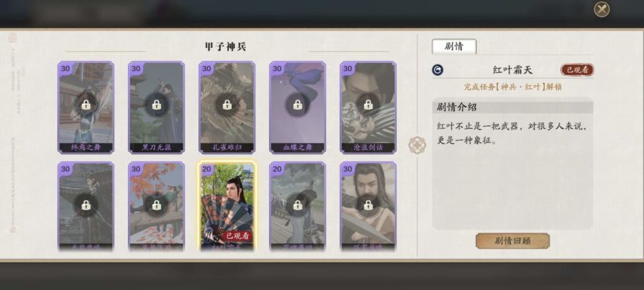Click the lock icon on 黑刀无涯 card
Viewport: 644px width, 290px height.
[x=157, y=105]
